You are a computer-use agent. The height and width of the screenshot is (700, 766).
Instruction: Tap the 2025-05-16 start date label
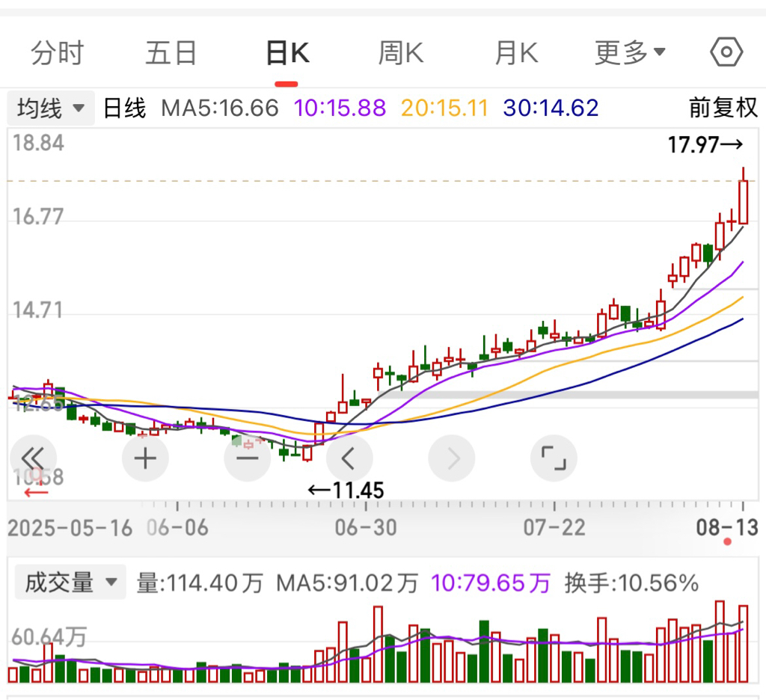pos(70,528)
